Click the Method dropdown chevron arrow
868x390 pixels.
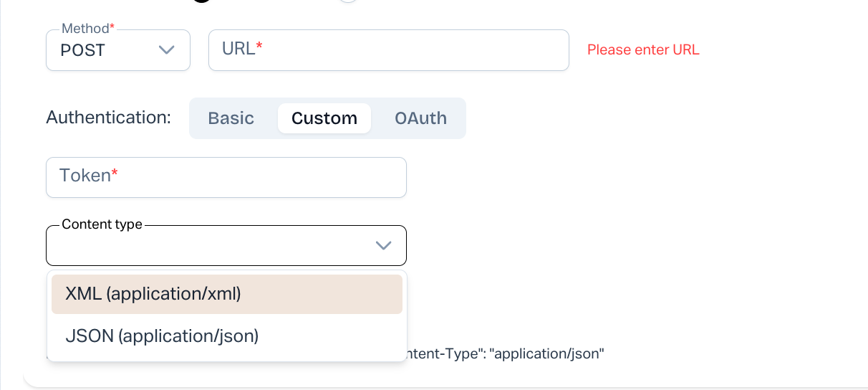point(166,50)
